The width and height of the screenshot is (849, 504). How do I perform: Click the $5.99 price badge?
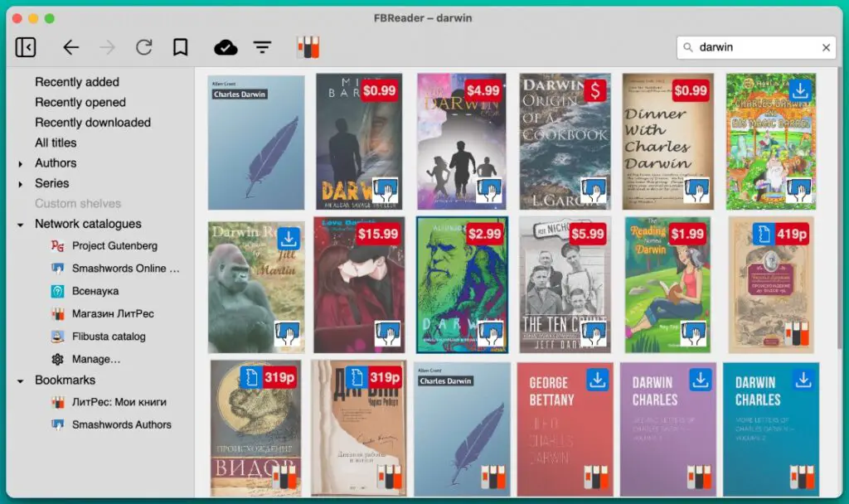coord(588,234)
